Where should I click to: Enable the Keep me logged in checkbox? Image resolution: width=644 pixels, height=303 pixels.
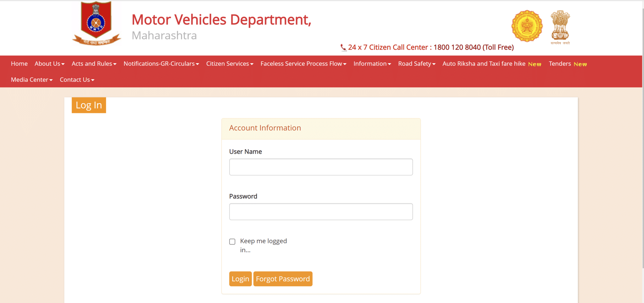(232, 241)
